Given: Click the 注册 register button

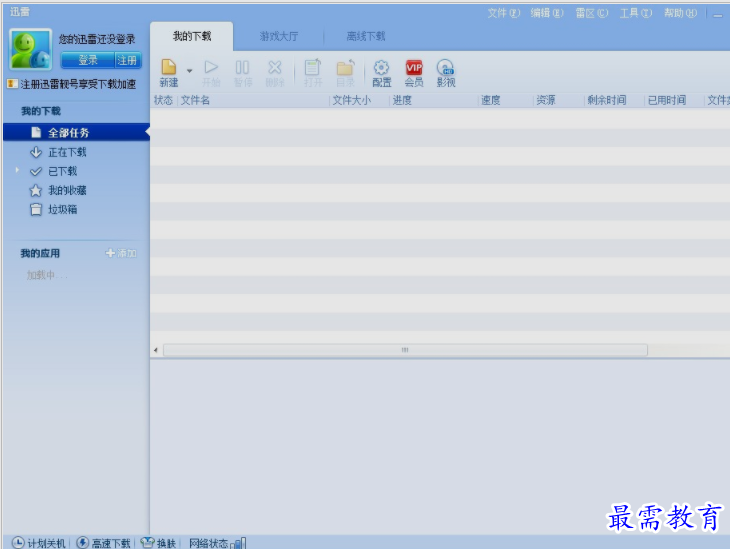Looking at the screenshot, I should click(x=127, y=60).
